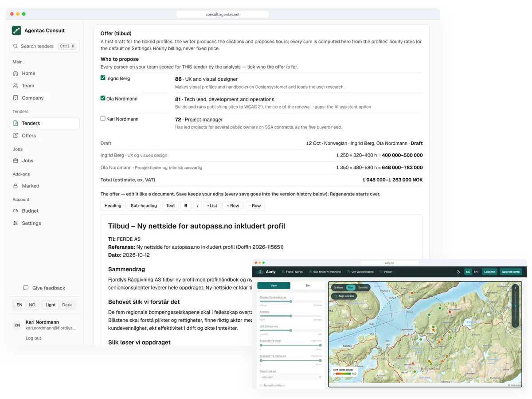Viewport: 532px width, 399px height.
Task: Click the consult.agentas.net address bar
Action: [223, 14]
